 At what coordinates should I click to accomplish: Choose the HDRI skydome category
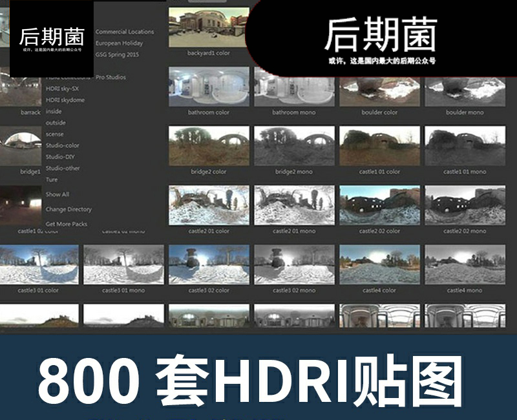(x=65, y=100)
